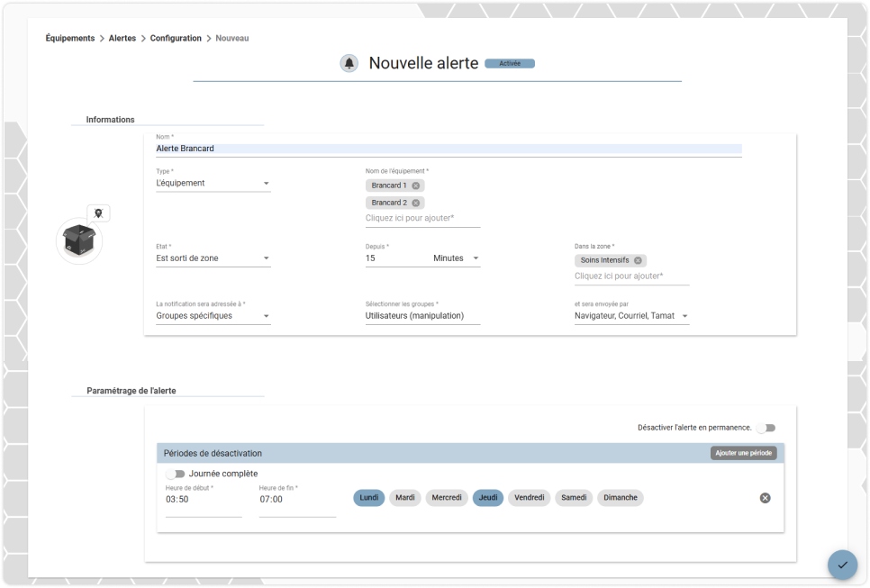Click the equipment name add field
Viewport: 870px width, 588px height.
tap(422, 219)
